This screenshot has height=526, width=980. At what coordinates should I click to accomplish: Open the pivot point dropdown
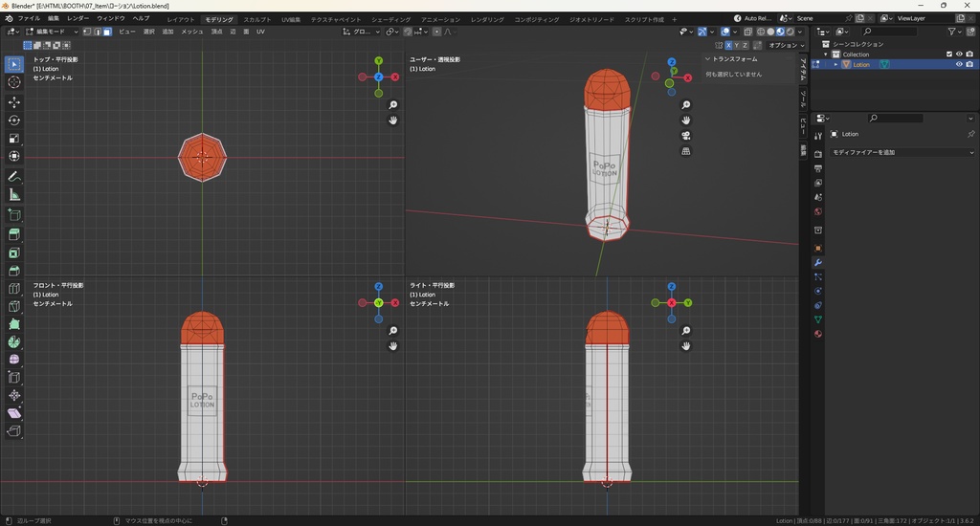point(391,32)
